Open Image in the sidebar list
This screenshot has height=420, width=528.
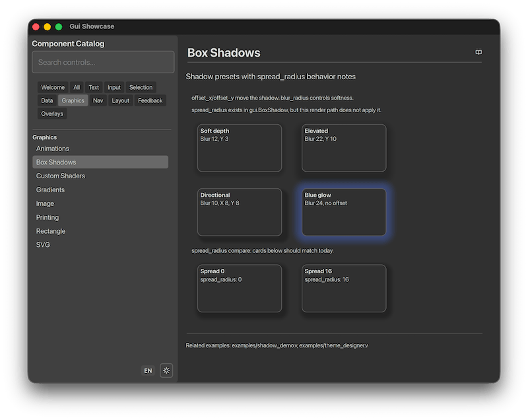(100, 203)
